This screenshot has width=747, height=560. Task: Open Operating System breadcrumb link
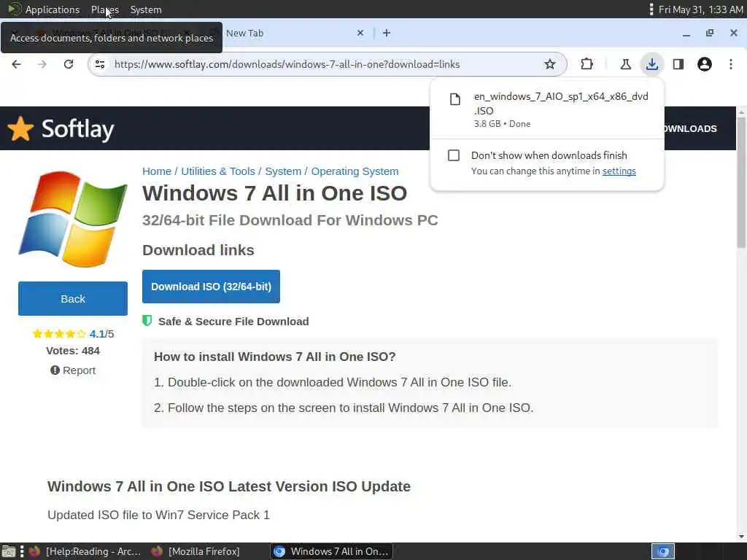click(355, 171)
